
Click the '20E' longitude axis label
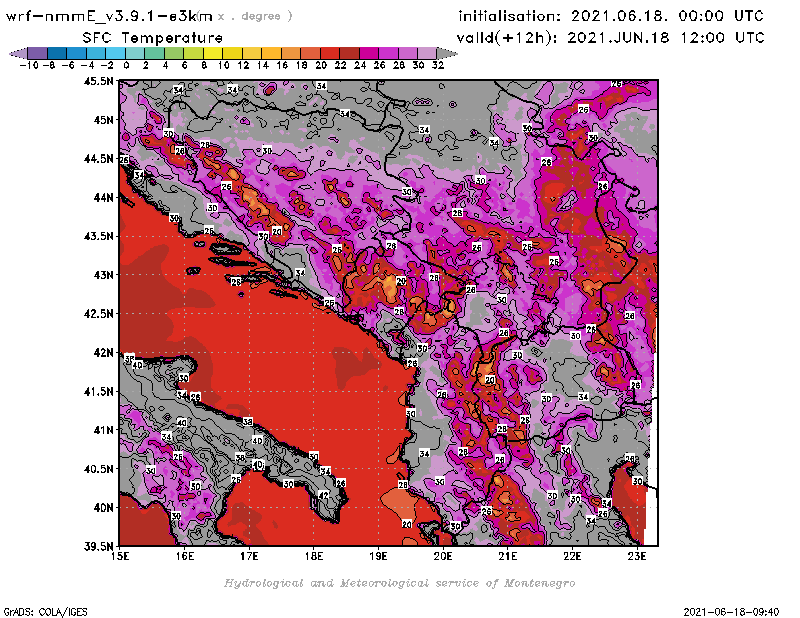(x=443, y=556)
